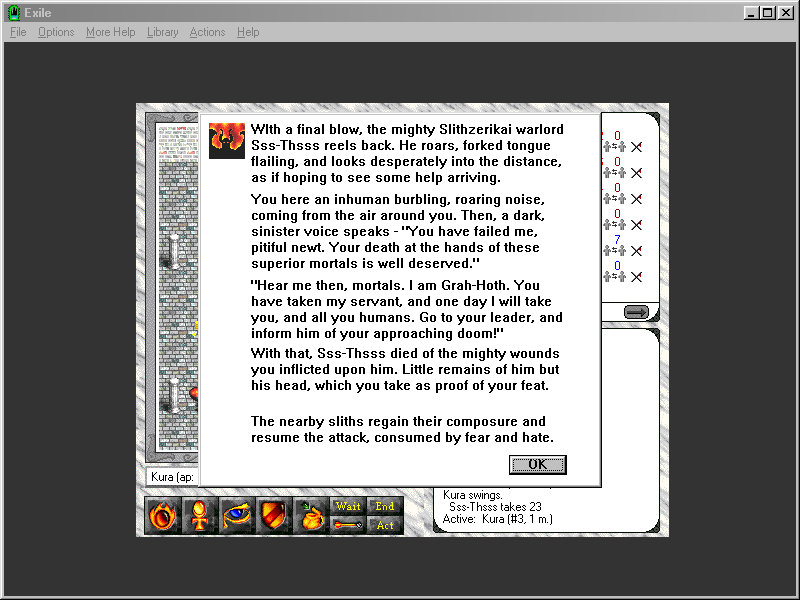The width and height of the screenshot is (800, 600).
Task: Cast a priest spell using the ankh icon
Action: [x=199, y=515]
